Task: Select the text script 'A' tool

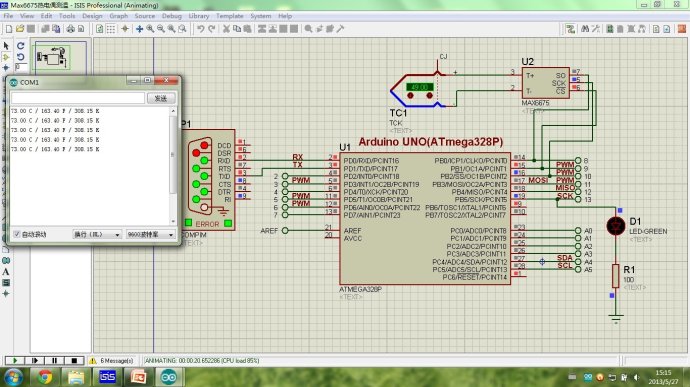Action: click(x=6, y=272)
